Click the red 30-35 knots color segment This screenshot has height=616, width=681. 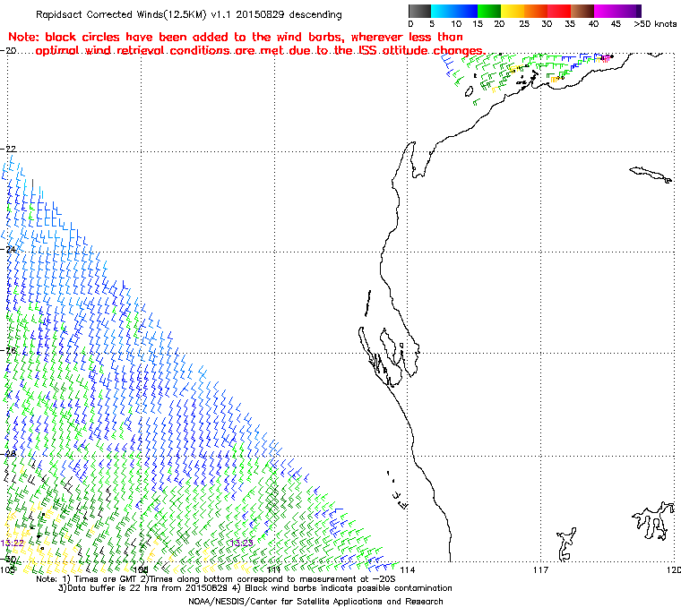559,11
